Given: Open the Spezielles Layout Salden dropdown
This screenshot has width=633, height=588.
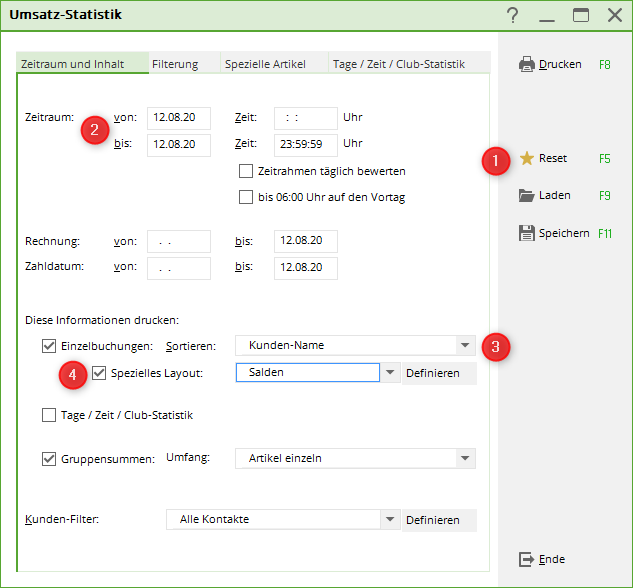Looking at the screenshot, I should [x=389, y=373].
